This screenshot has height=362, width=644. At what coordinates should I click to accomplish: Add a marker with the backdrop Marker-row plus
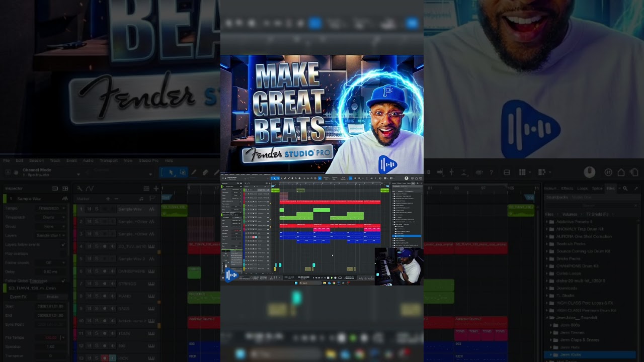point(108,199)
